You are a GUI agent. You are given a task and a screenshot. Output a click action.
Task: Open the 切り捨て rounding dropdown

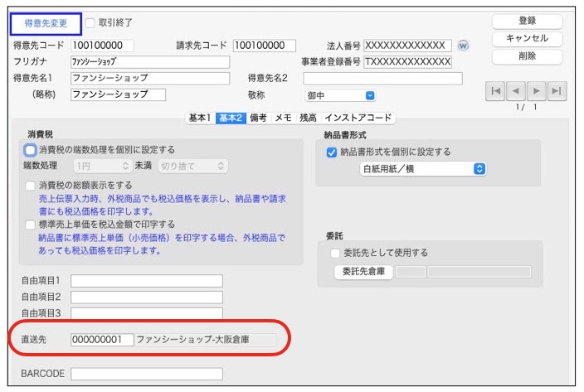click(x=192, y=167)
